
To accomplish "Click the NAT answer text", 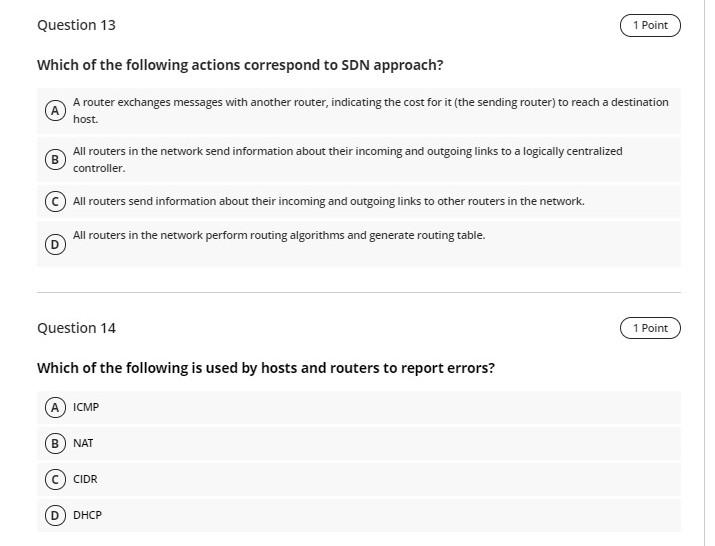I will pyautogui.click(x=83, y=443).
